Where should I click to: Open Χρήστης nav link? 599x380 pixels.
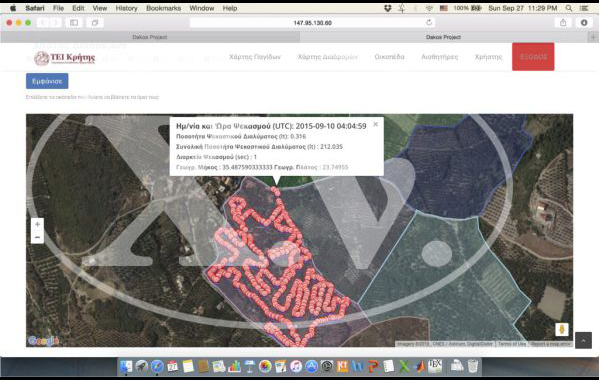[488, 57]
